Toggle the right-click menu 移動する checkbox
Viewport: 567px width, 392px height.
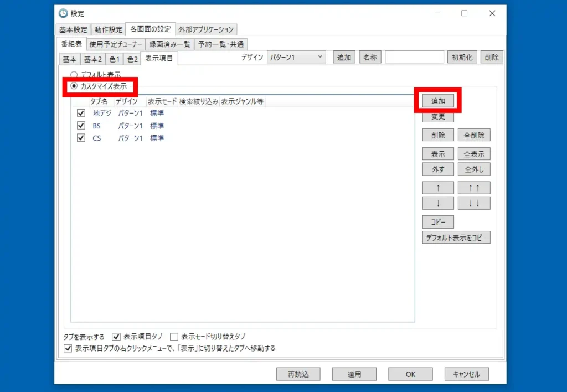68,348
